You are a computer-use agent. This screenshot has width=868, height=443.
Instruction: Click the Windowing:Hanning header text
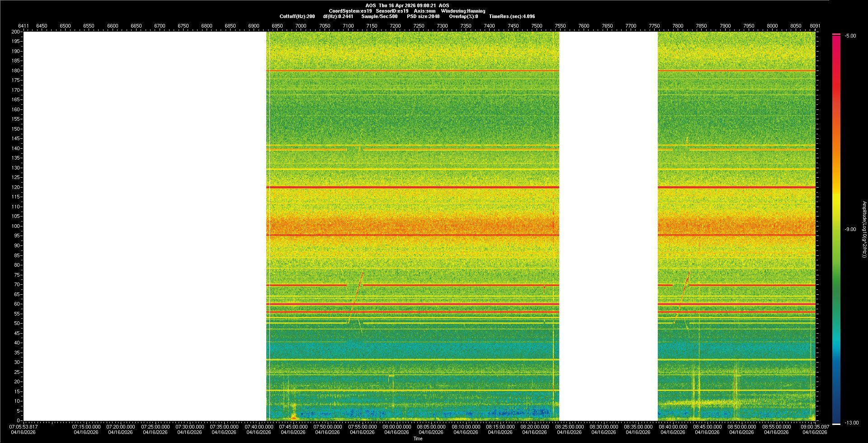463,11
